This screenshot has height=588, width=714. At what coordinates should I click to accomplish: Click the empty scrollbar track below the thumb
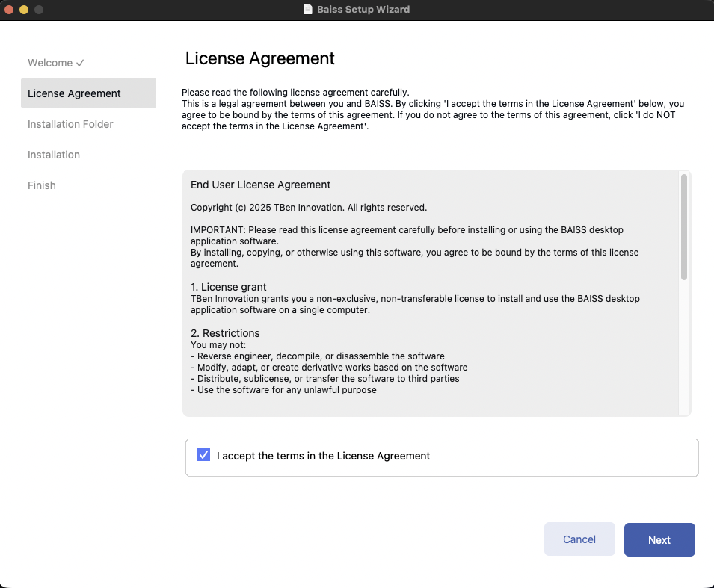click(x=683, y=344)
